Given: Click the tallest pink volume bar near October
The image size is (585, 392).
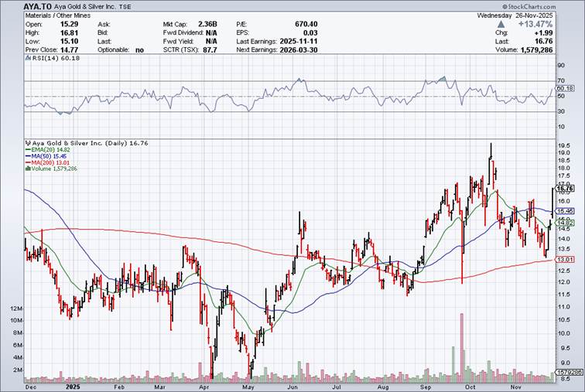Looking at the screenshot, I should click(x=462, y=348).
